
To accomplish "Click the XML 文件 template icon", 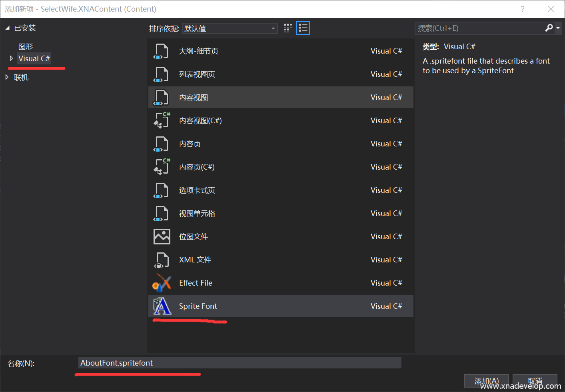I will click(162, 260).
